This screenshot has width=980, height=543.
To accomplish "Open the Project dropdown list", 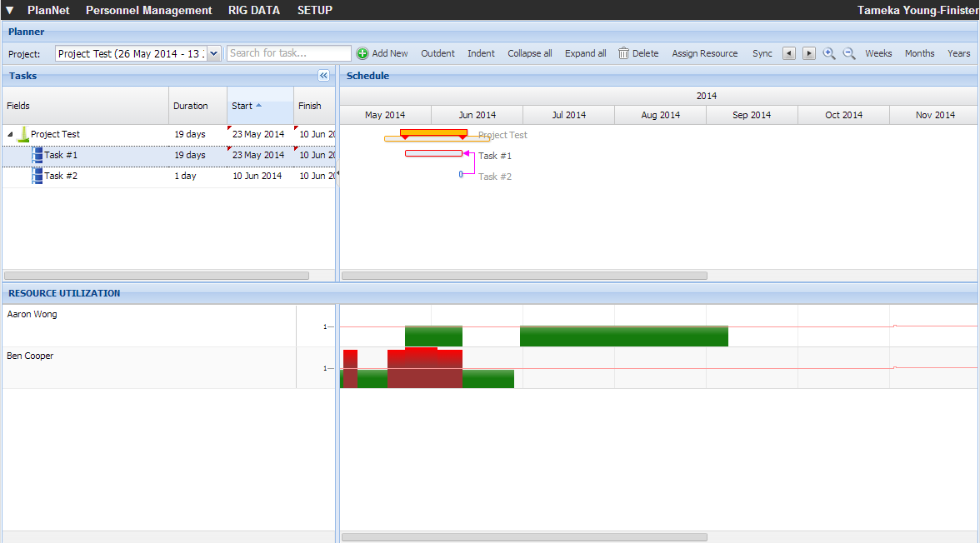I will pyautogui.click(x=213, y=53).
